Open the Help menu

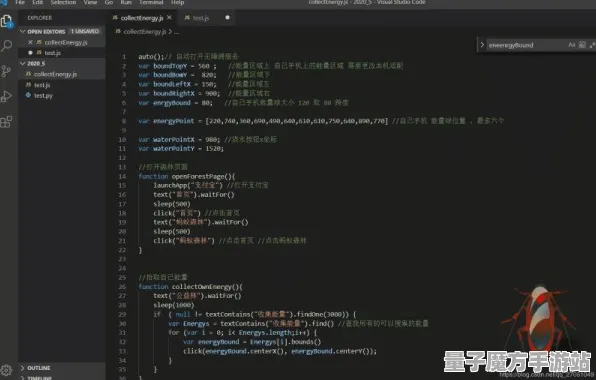pos(178,2)
